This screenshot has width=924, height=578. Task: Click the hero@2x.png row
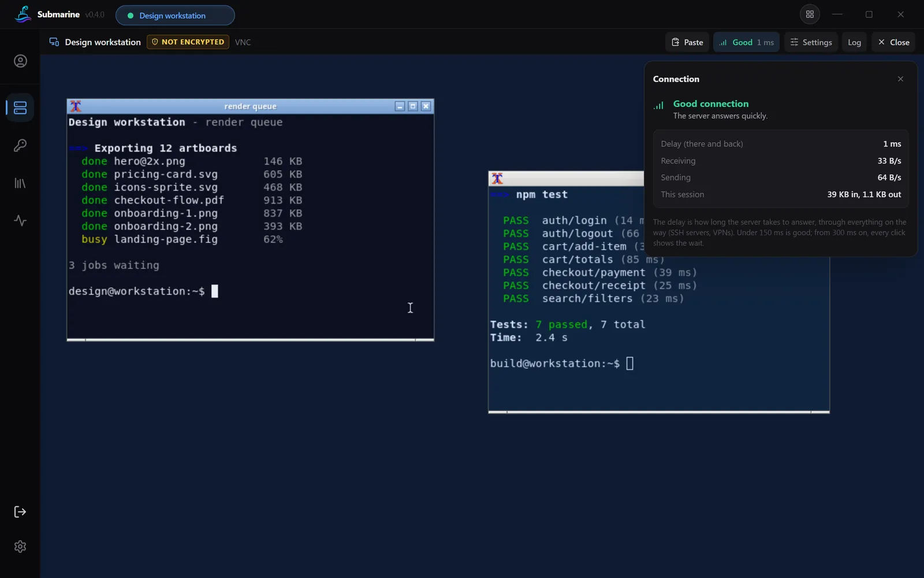[192, 161]
